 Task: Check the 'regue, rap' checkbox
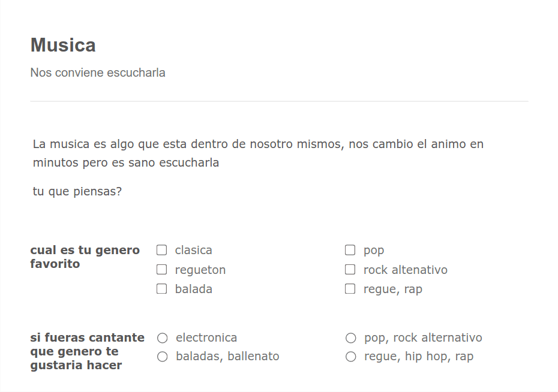[x=350, y=289]
